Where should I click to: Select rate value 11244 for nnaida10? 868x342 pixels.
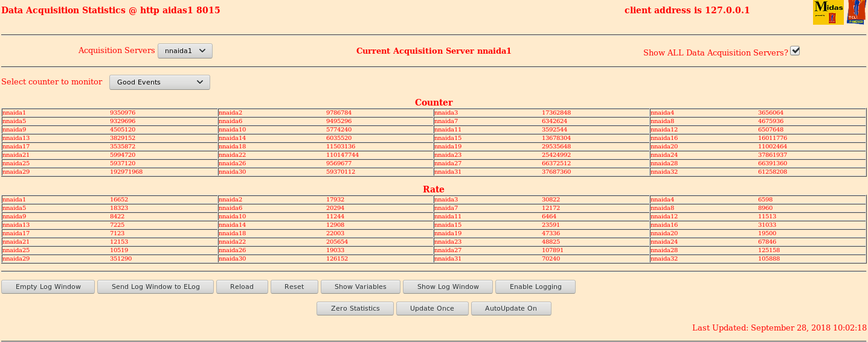pos(335,217)
